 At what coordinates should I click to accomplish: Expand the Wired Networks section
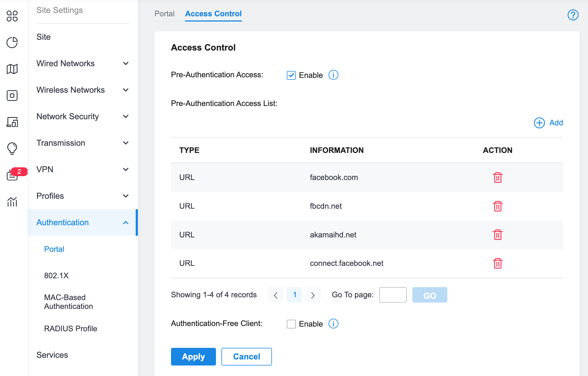tap(82, 63)
